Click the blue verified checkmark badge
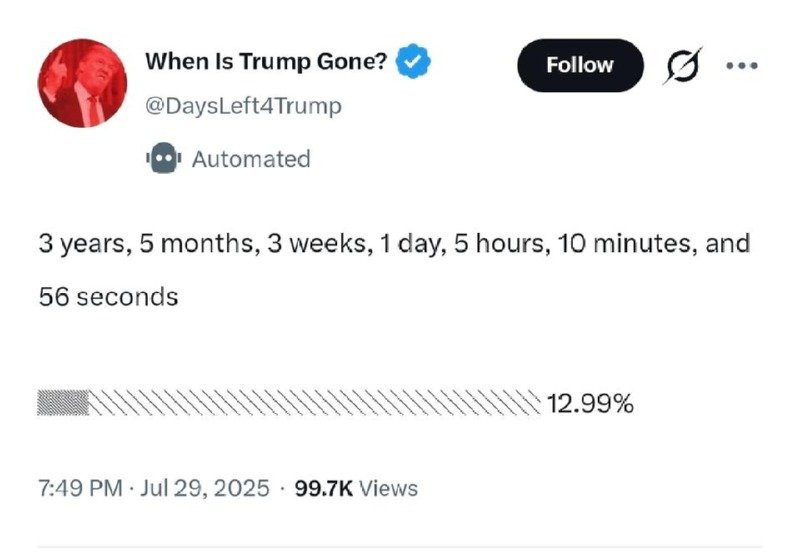Screen dimensions: 800x552 414,62
